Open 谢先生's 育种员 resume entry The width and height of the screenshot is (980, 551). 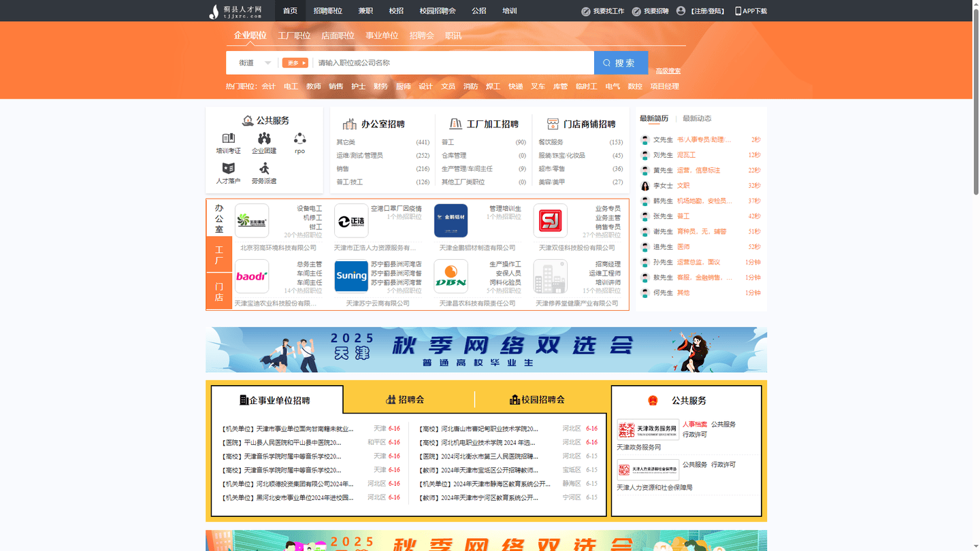point(701,231)
